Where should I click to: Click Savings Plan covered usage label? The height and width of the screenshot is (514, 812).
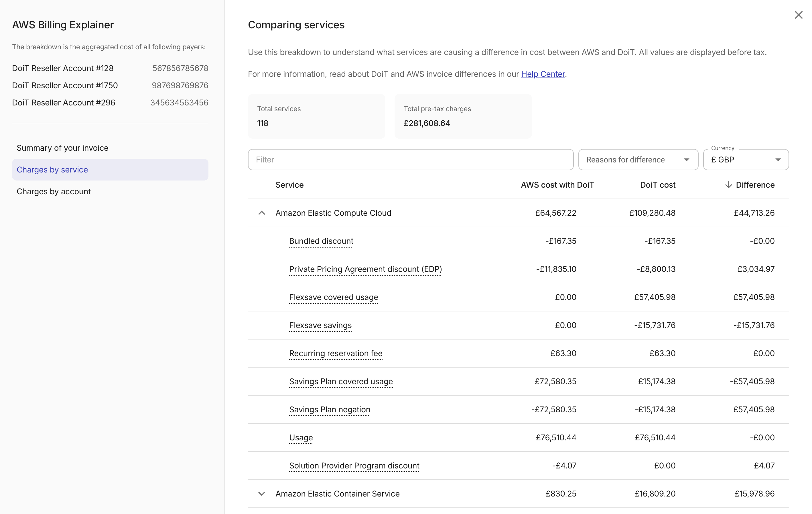(x=341, y=381)
